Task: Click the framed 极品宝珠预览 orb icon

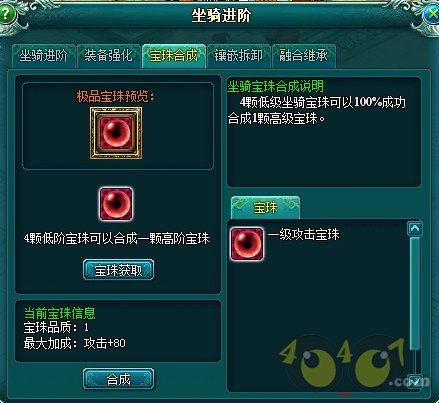Action: (116, 133)
